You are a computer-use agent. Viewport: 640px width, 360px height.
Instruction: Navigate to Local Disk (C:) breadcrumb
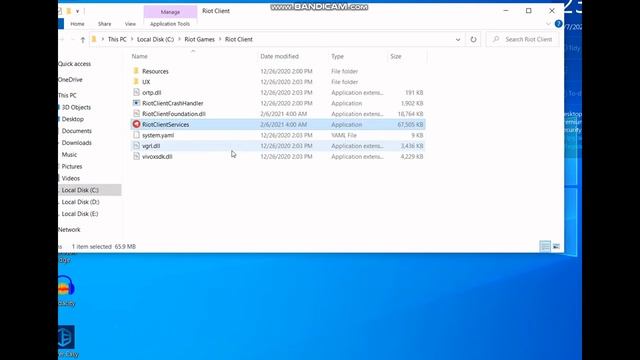pos(156,39)
